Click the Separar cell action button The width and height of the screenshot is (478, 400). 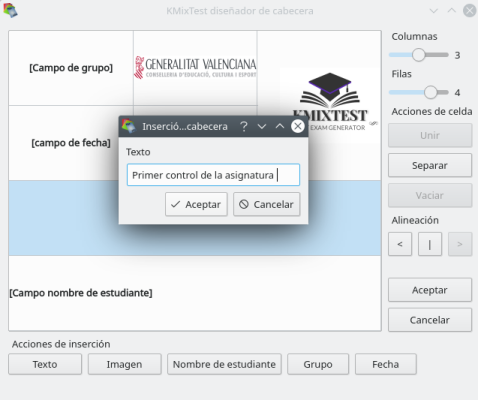[430, 165]
